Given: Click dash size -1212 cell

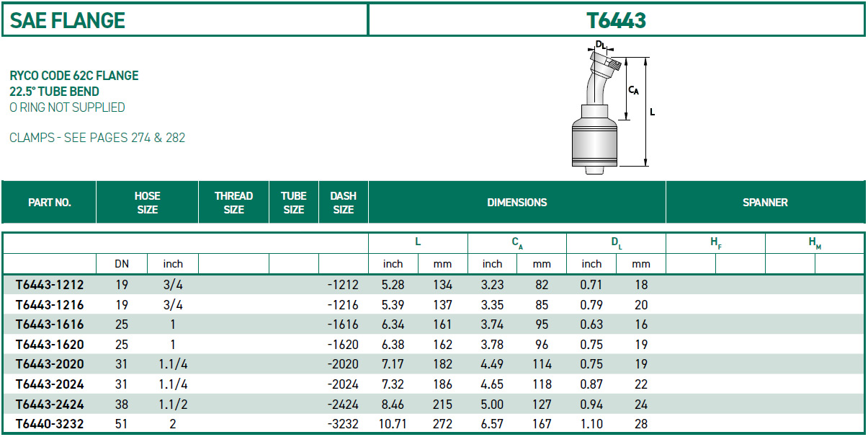Looking at the screenshot, I should (342, 285).
